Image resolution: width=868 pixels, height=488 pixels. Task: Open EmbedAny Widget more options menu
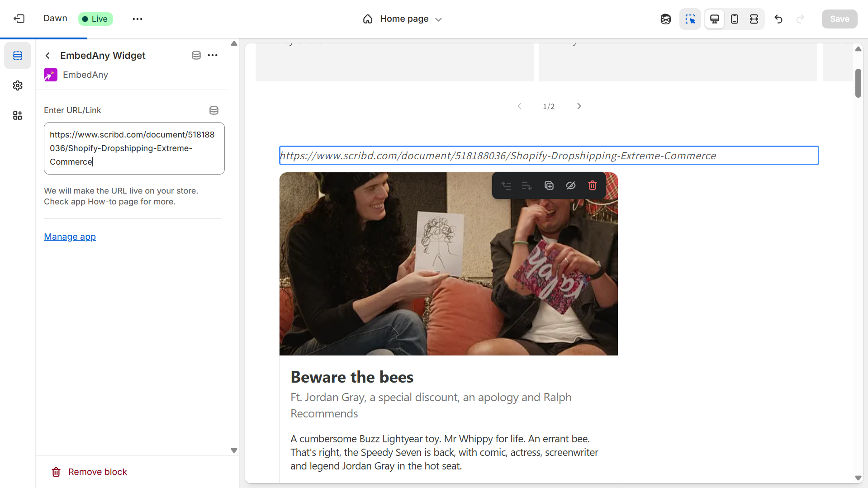[213, 55]
